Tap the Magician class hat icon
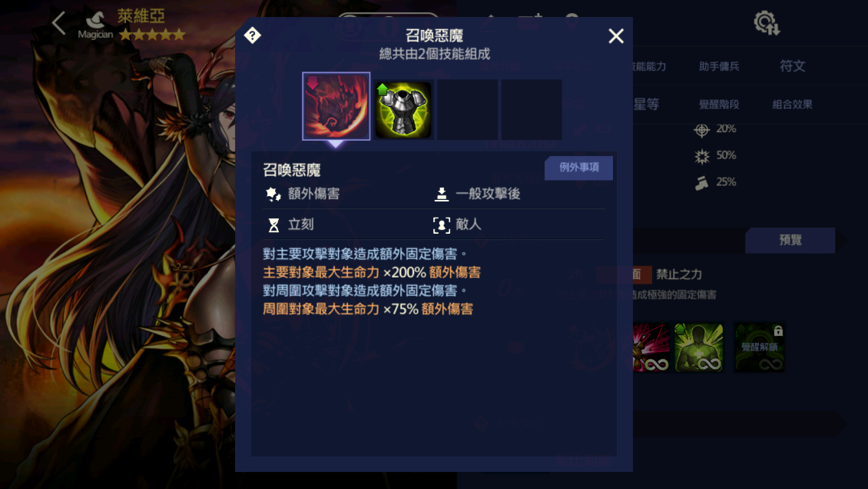 click(x=95, y=20)
